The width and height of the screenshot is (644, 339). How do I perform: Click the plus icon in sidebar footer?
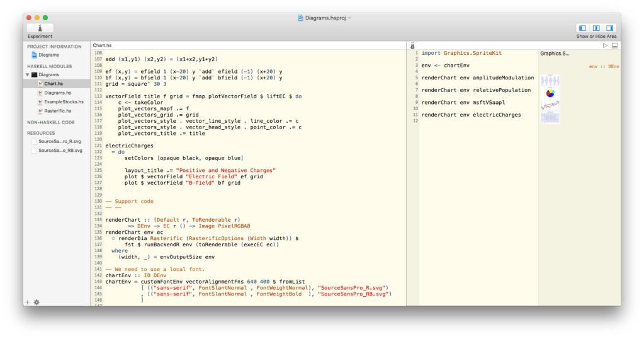27,302
